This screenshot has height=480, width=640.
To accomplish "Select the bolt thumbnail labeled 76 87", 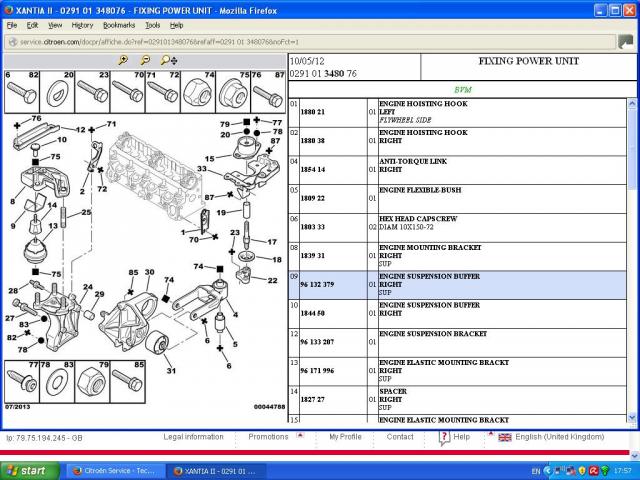I will pos(268,92).
